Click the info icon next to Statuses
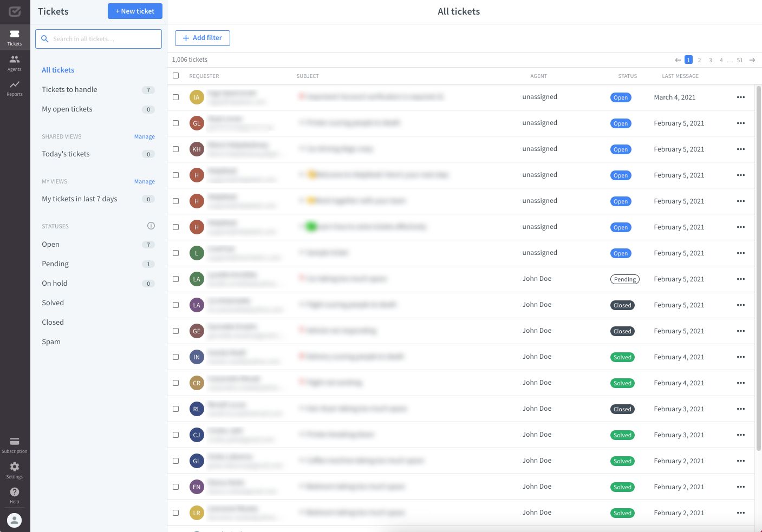 point(151,226)
